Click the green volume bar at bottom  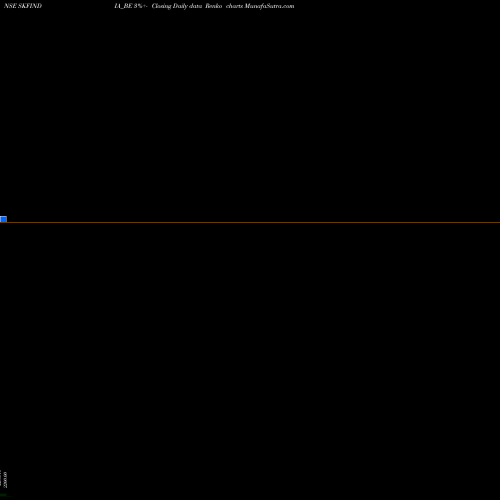tap(3, 495)
